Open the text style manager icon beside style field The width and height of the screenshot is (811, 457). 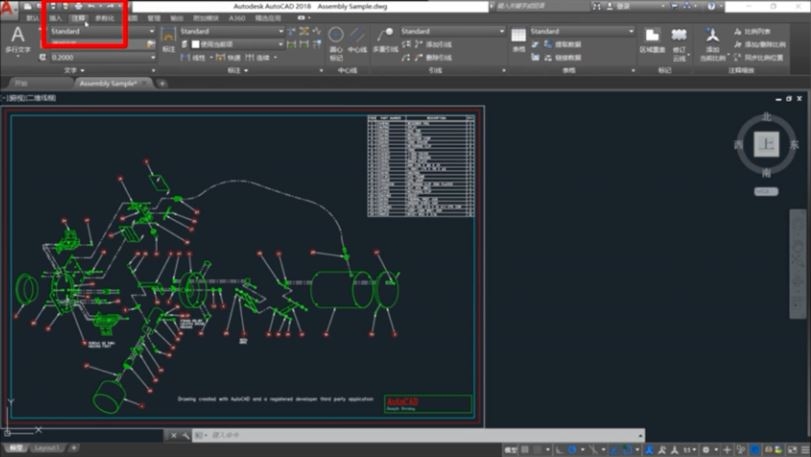(151, 44)
